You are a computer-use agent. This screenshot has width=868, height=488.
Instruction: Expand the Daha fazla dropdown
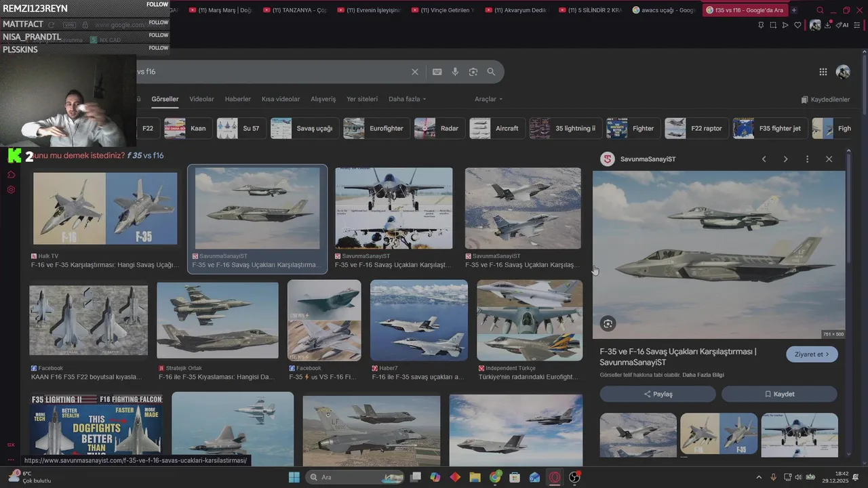pos(407,99)
